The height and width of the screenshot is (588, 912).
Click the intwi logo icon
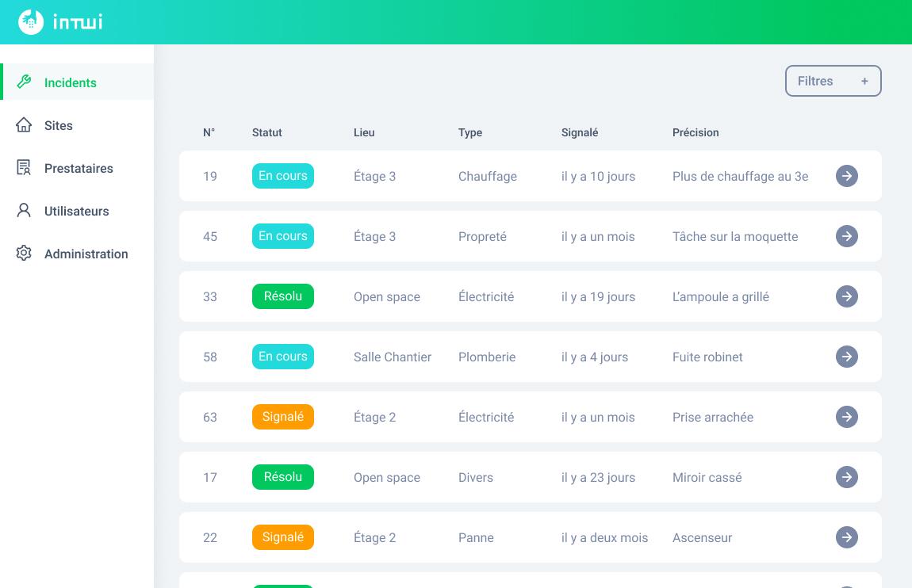(x=31, y=22)
